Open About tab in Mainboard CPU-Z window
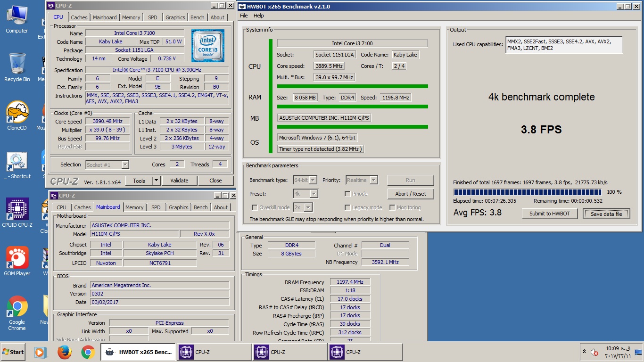Screen dimensions: 644x362 click(x=221, y=207)
